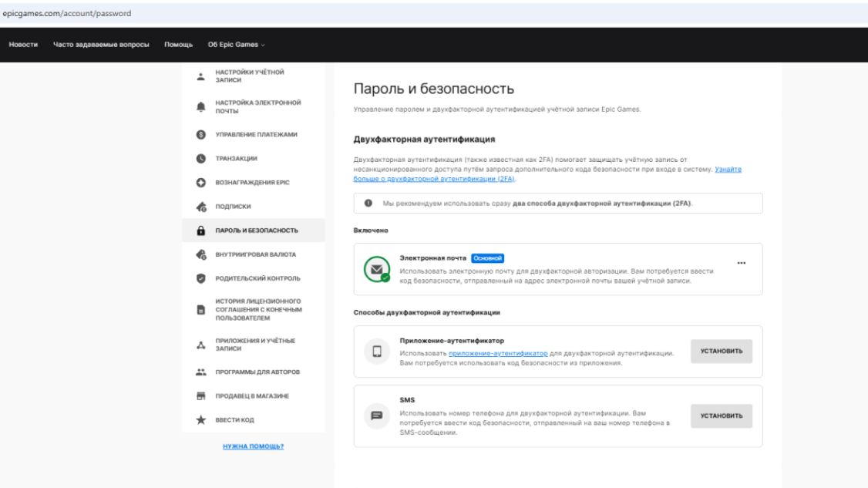The height and width of the screenshot is (488, 868).
Task: Open the Помощь menu item
Action: tap(178, 45)
